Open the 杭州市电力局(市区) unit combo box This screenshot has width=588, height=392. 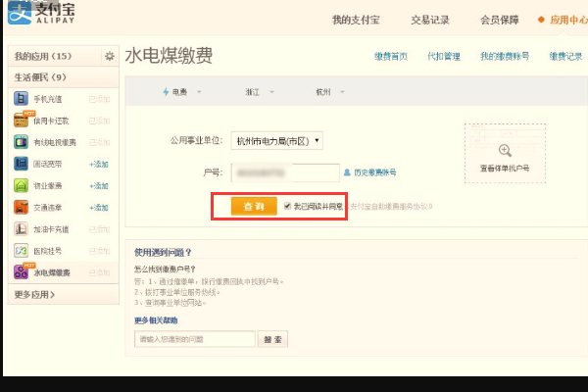[276, 141]
